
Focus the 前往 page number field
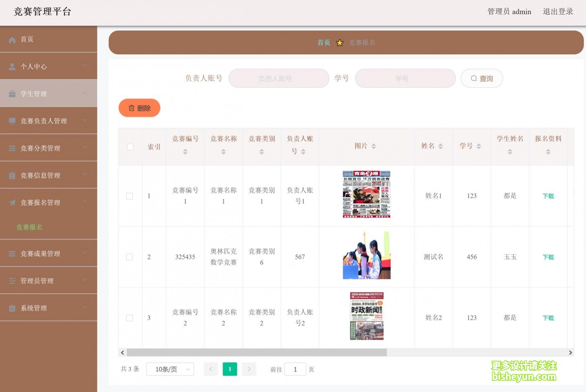[295, 369]
